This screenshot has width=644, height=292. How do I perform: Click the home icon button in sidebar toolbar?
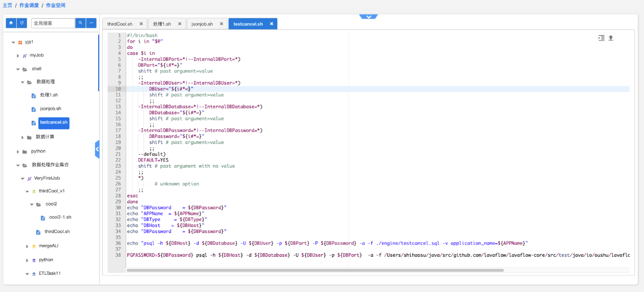point(11,23)
